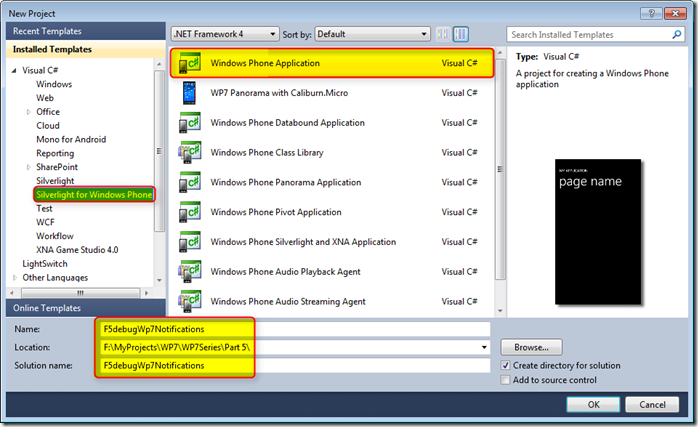Click the Help question mark button
Screen dimensions: 698x427
651,13
